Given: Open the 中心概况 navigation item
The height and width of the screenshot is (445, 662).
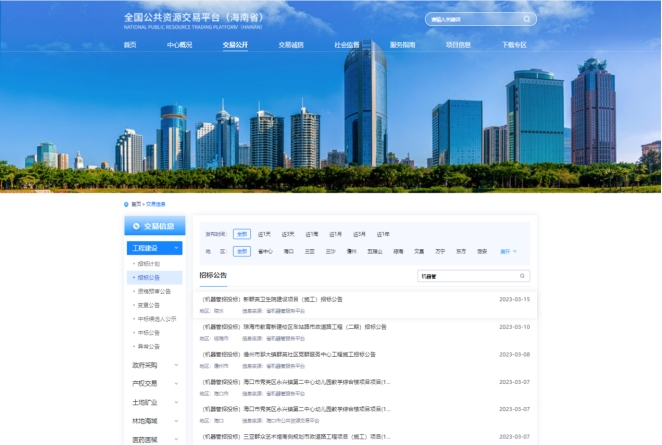Looking at the screenshot, I should (x=179, y=45).
